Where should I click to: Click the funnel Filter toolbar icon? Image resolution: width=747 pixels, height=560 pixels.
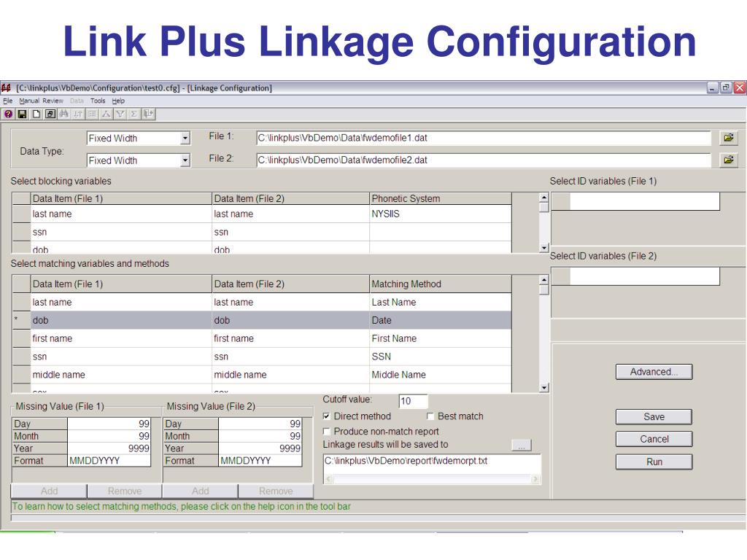(120, 114)
